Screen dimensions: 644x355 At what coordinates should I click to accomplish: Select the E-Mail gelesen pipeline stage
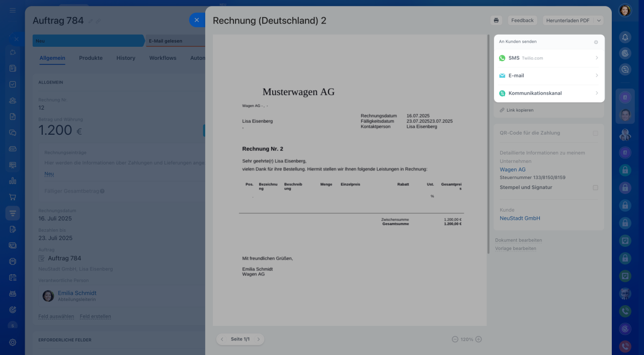pos(175,41)
